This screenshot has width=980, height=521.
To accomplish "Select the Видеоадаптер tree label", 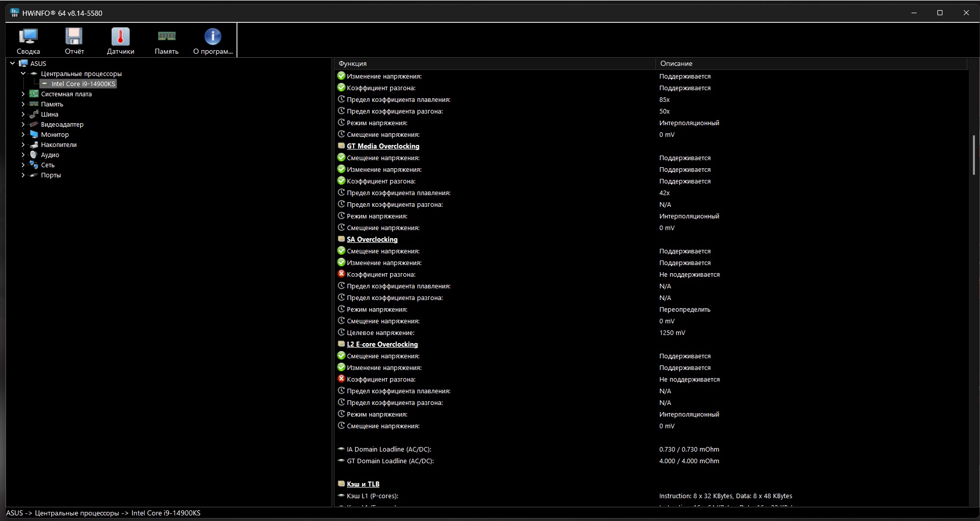I will pyautogui.click(x=62, y=124).
